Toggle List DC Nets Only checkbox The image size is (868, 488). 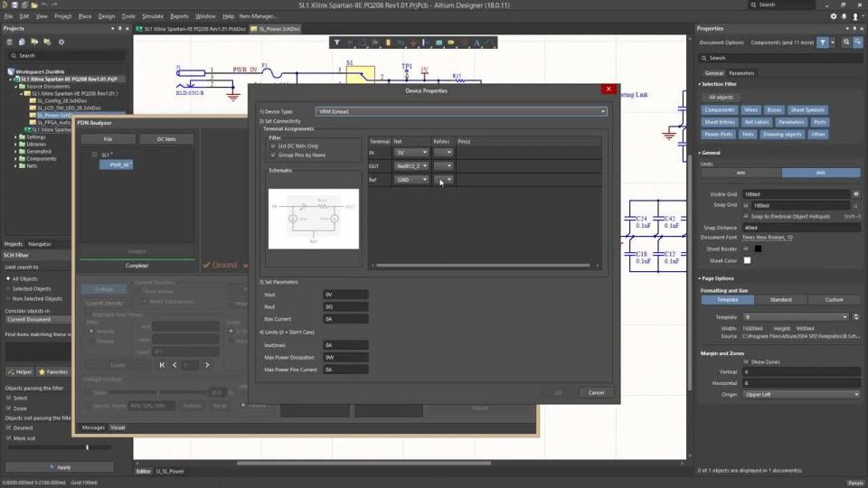(273, 146)
